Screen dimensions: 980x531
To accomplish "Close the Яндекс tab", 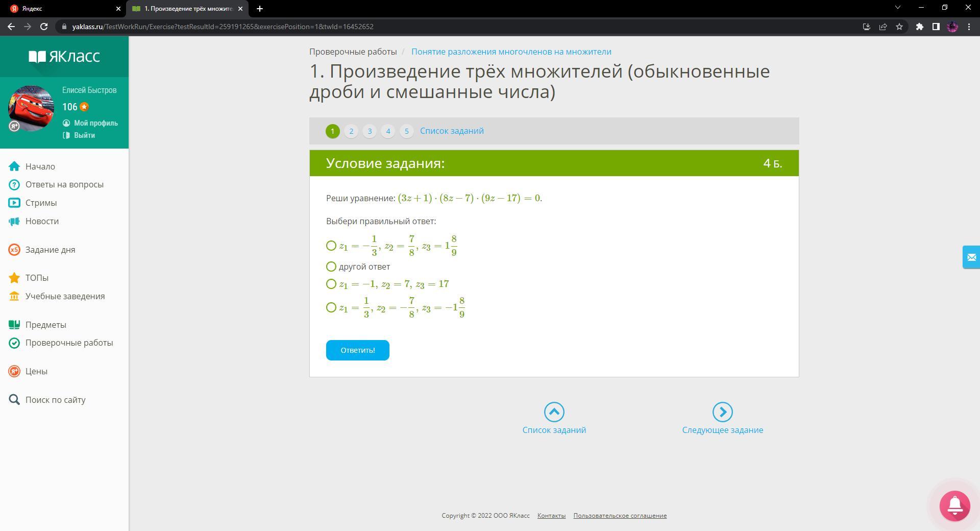I will coord(118,9).
